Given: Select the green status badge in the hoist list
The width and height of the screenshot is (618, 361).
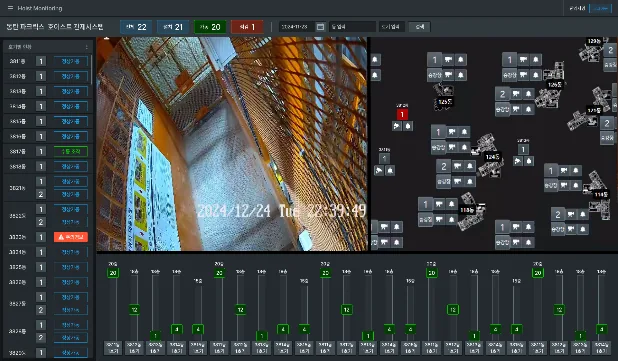Looking at the screenshot, I should [x=71, y=151].
